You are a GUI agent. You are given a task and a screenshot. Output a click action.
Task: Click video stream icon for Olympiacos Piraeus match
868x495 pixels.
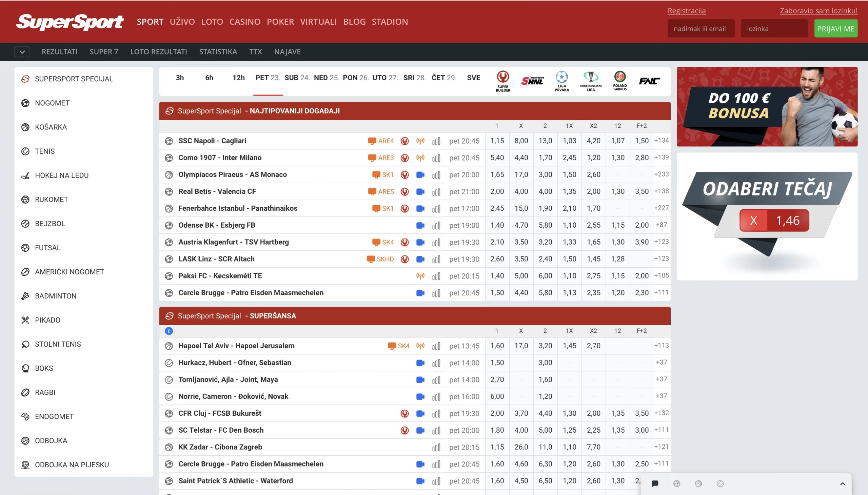click(x=420, y=174)
